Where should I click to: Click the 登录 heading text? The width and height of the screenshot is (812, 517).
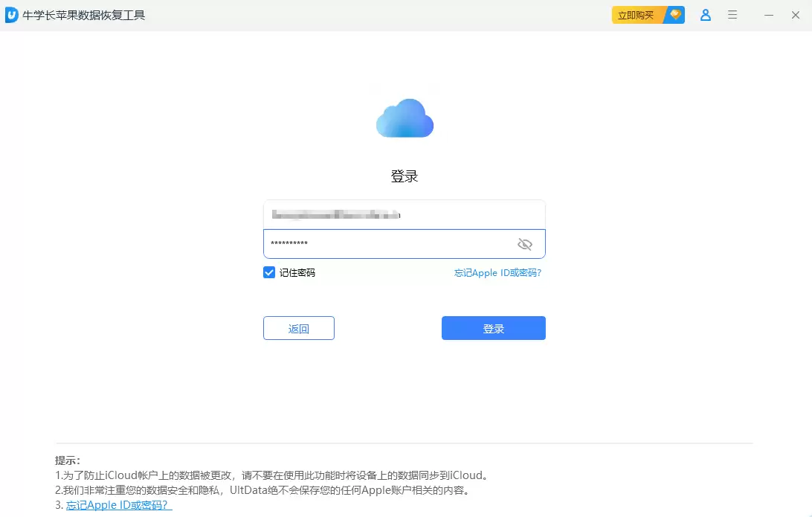[x=405, y=176]
